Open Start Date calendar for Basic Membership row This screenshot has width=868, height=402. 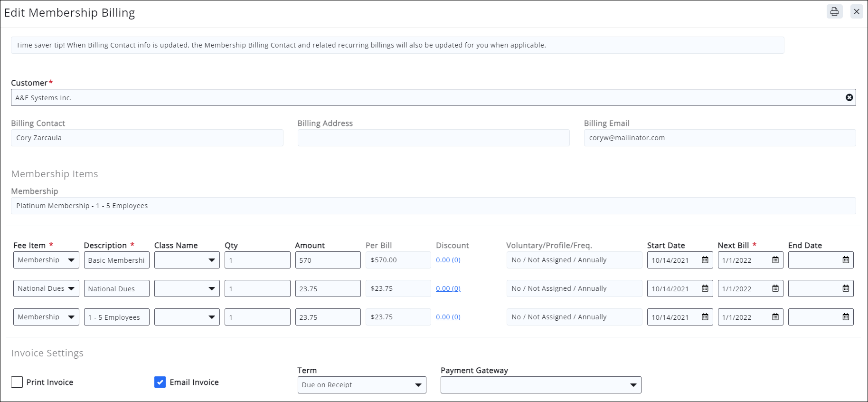705,260
